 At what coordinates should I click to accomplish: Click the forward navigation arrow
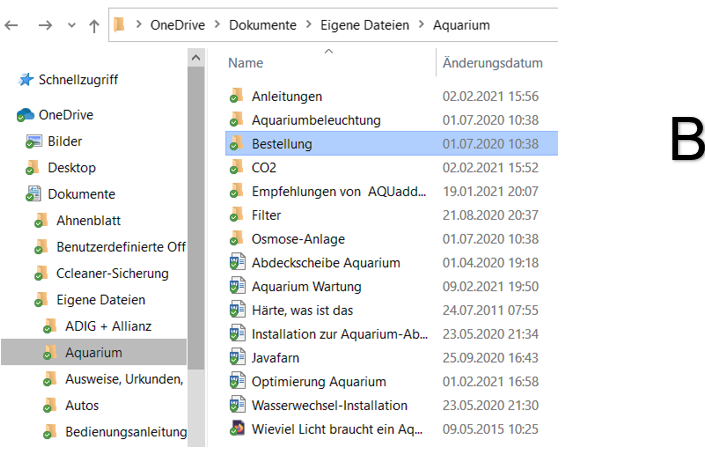(45, 25)
